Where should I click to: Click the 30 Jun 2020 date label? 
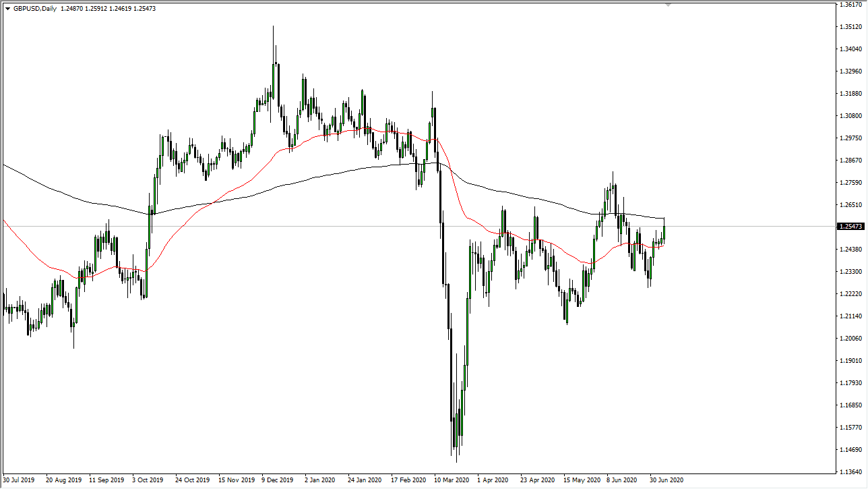[x=666, y=480]
